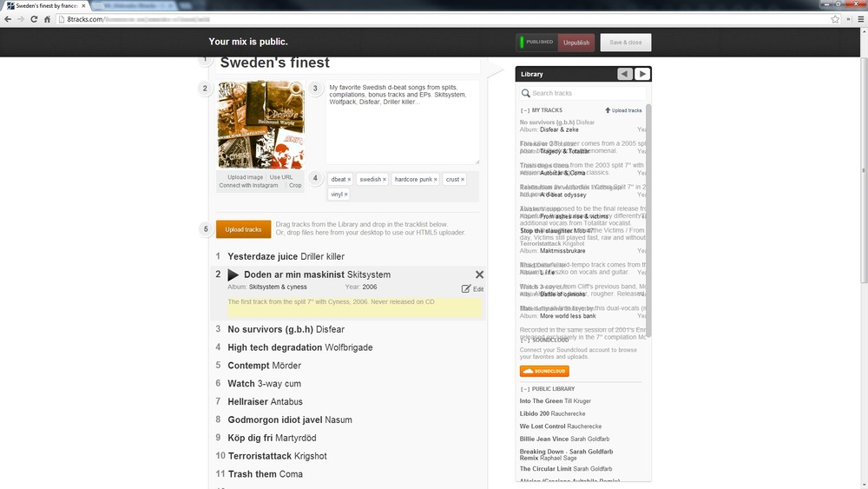Go to browser home icon

[47, 19]
